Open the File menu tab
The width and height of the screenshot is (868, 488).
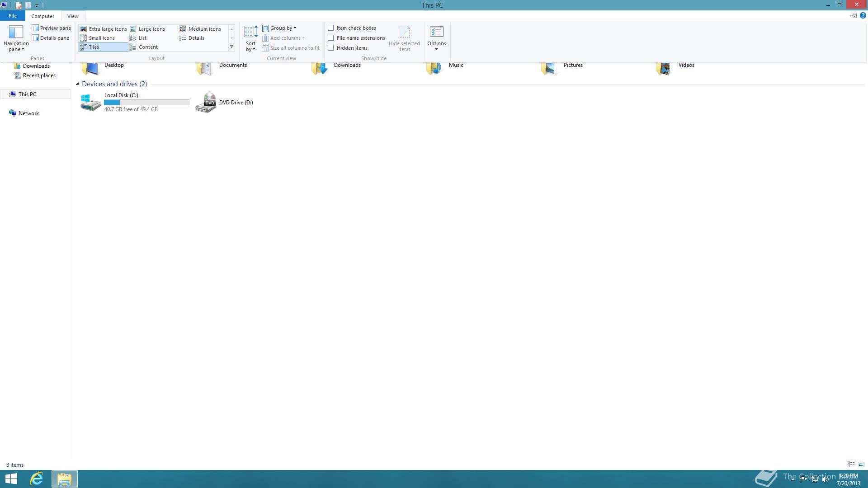13,16
